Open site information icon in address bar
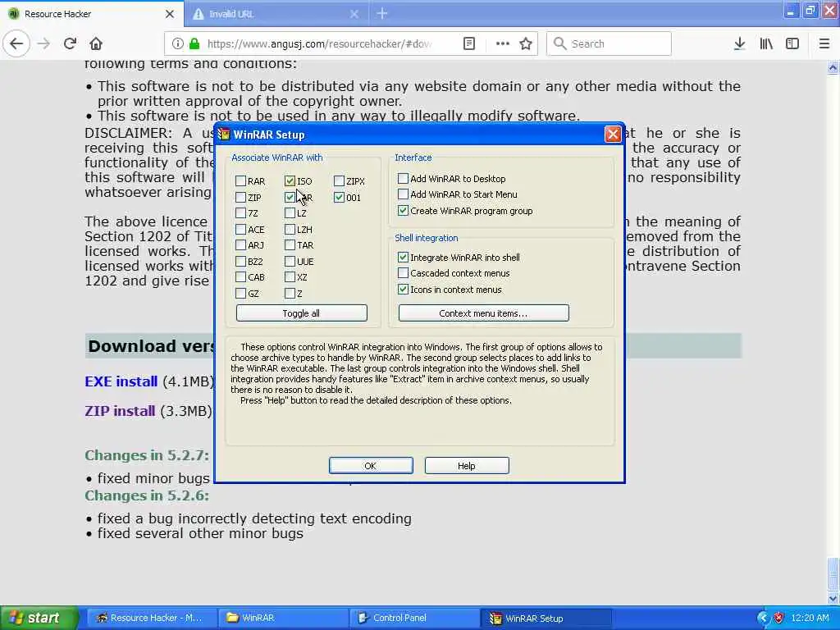This screenshot has width=840, height=630. click(x=177, y=43)
